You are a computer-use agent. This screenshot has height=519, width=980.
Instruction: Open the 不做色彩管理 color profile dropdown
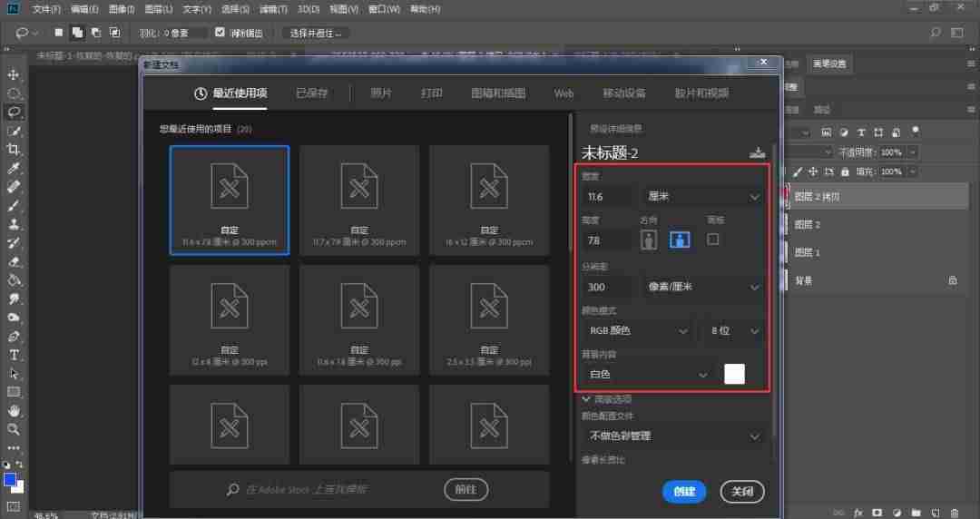click(673, 436)
